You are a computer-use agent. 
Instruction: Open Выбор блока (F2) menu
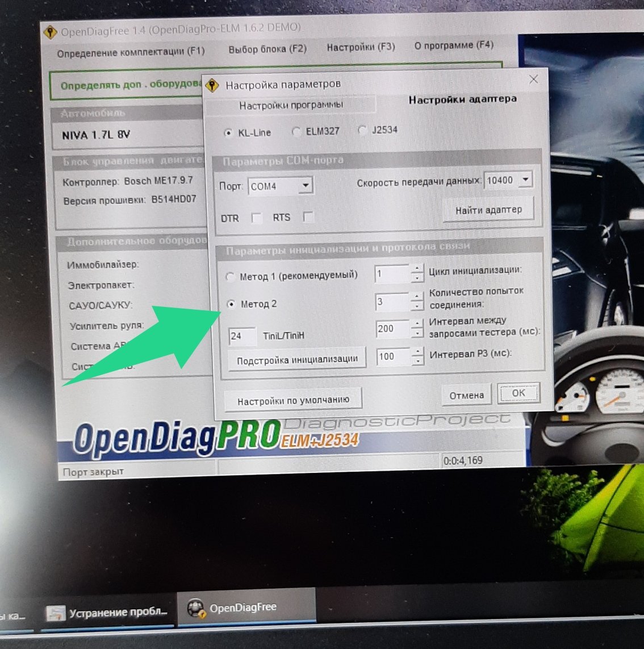pyautogui.click(x=267, y=49)
